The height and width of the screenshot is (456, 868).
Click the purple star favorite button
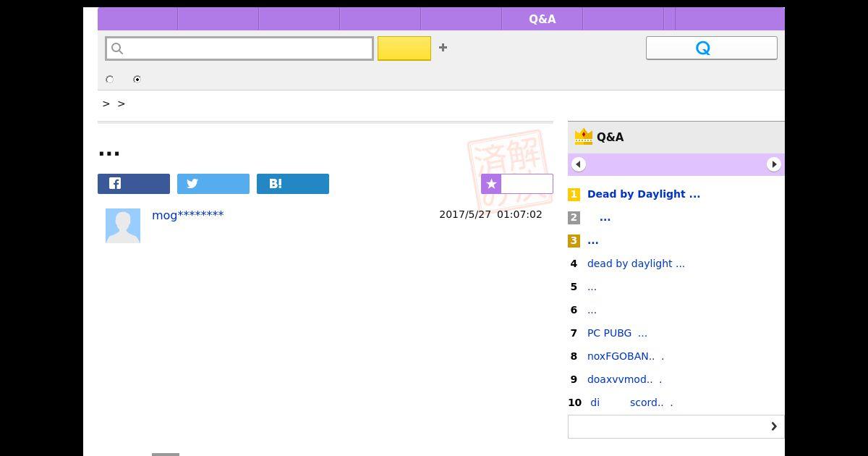coord(517,184)
